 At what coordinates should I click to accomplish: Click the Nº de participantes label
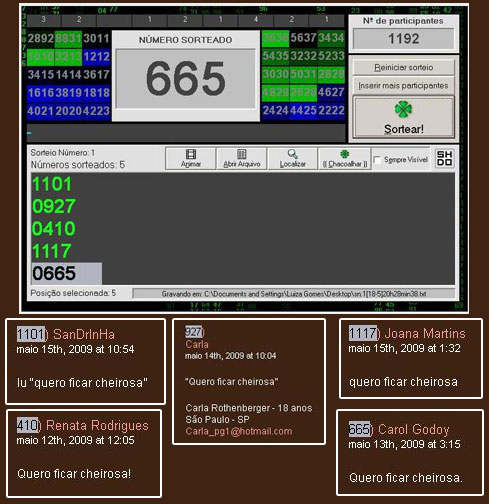click(x=403, y=21)
